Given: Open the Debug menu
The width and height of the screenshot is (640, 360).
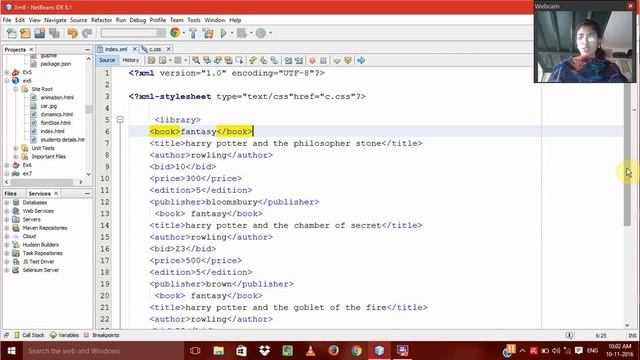Looking at the screenshot, I should tap(138, 20).
